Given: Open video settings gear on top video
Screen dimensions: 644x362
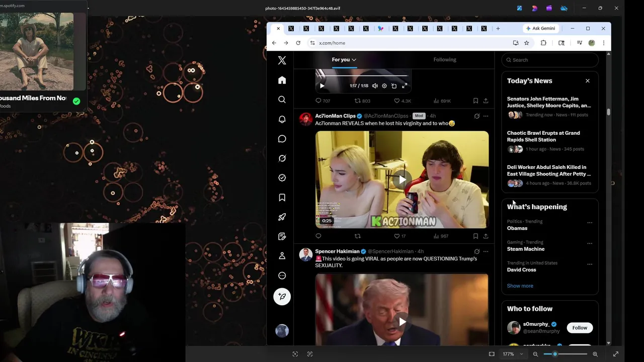Looking at the screenshot, I should [x=384, y=86].
